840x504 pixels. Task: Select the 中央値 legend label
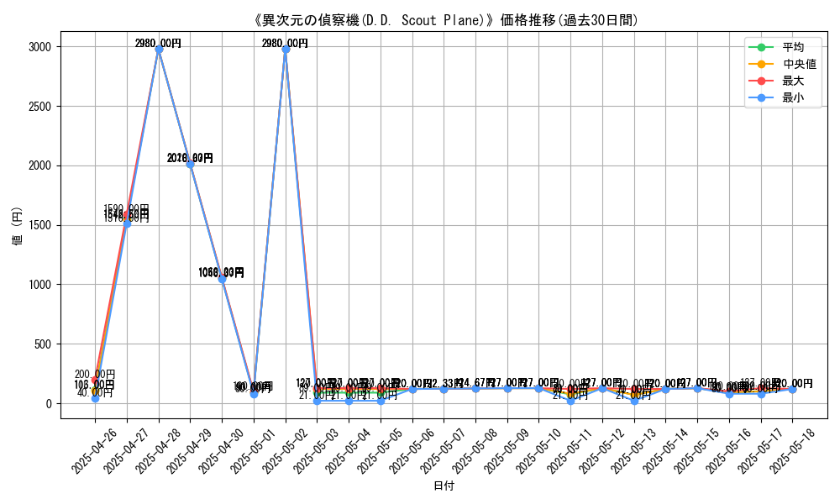tap(800, 65)
